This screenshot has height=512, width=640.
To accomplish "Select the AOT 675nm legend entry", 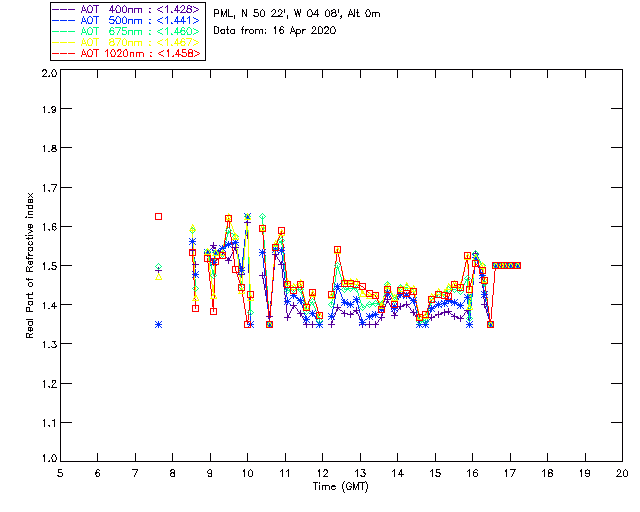I will [x=127, y=31].
